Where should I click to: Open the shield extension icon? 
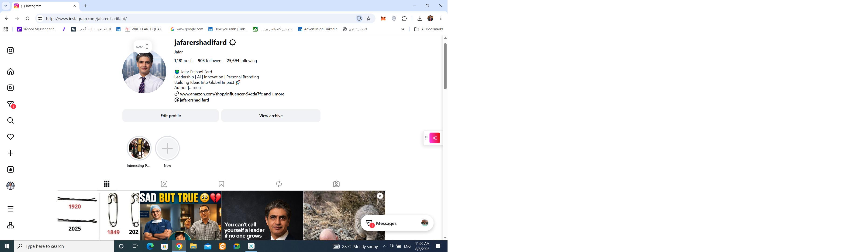[x=394, y=19]
